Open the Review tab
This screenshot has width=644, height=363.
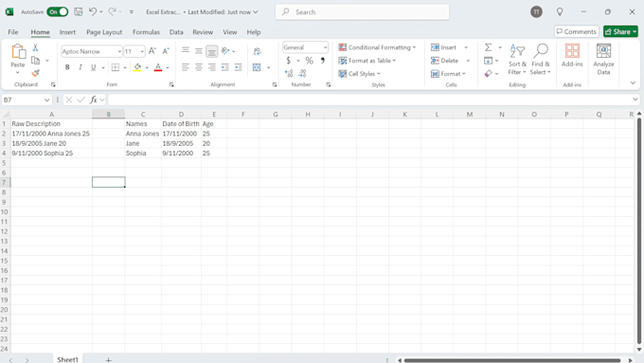203,32
